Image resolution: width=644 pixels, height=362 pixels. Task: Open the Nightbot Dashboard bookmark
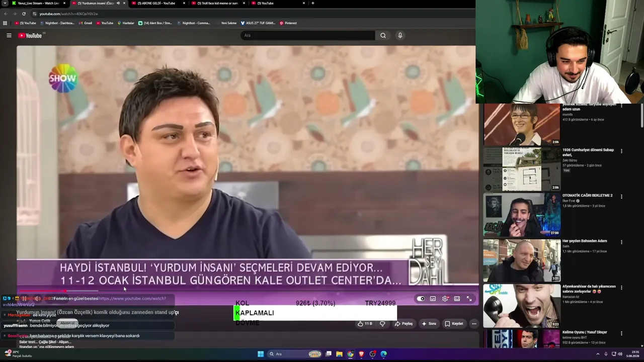tap(57, 23)
